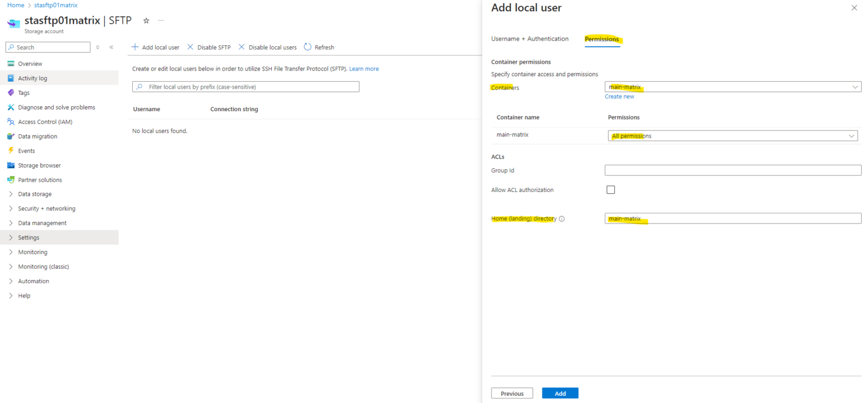Screen dimensions: 868x403
Task: Open the Events blade
Action: pos(27,150)
